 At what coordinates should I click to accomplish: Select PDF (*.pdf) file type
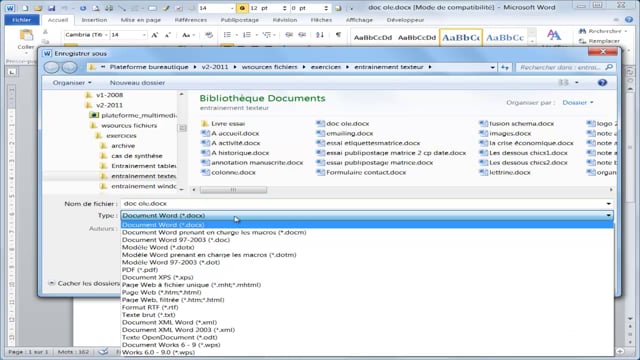(140, 270)
